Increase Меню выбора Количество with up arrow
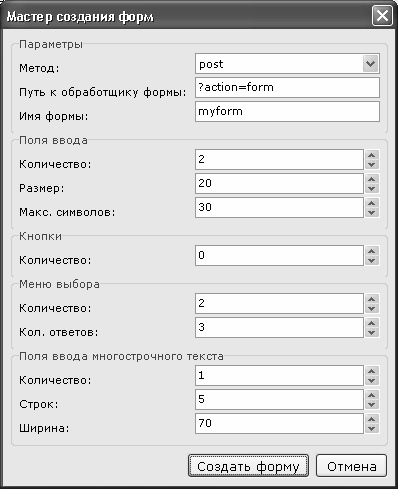This screenshot has height=489, width=398. click(x=372, y=299)
